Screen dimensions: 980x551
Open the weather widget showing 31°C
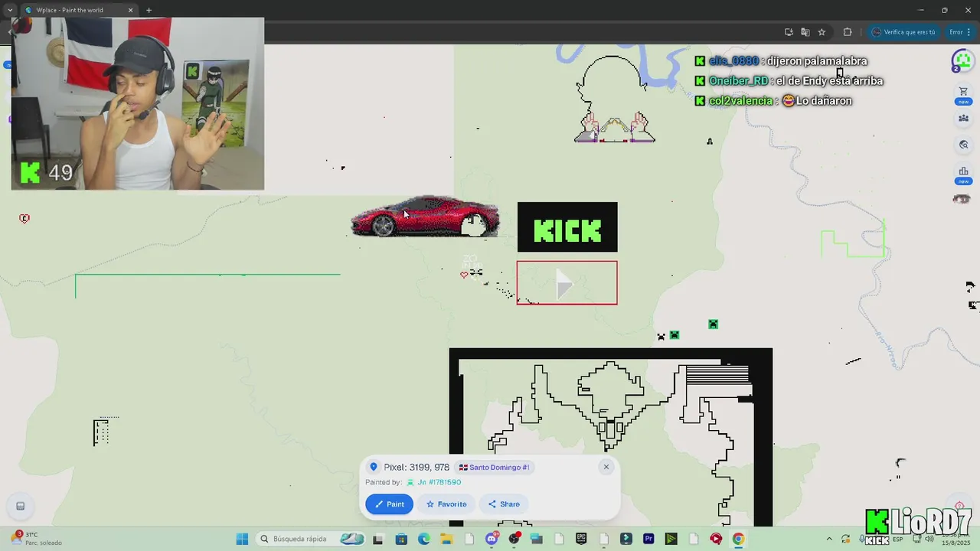point(34,539)
